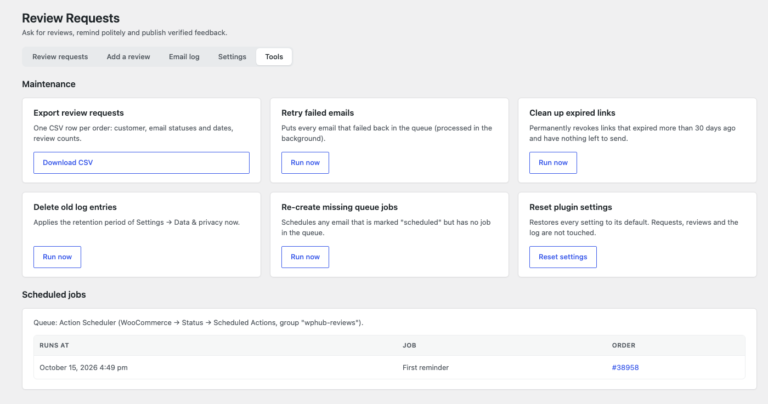768x404 pixels.
Task: Click the 'Schedules any email that is marked' description
Action: point(386,228)
